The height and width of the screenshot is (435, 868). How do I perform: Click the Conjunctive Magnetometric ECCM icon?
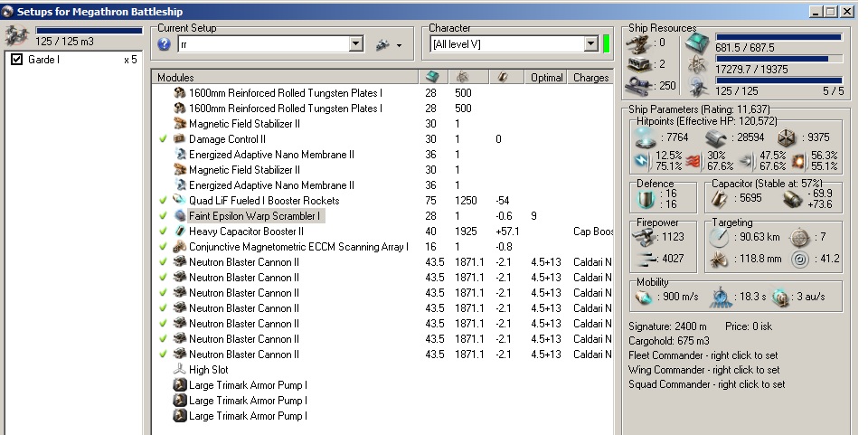(179, 247)
